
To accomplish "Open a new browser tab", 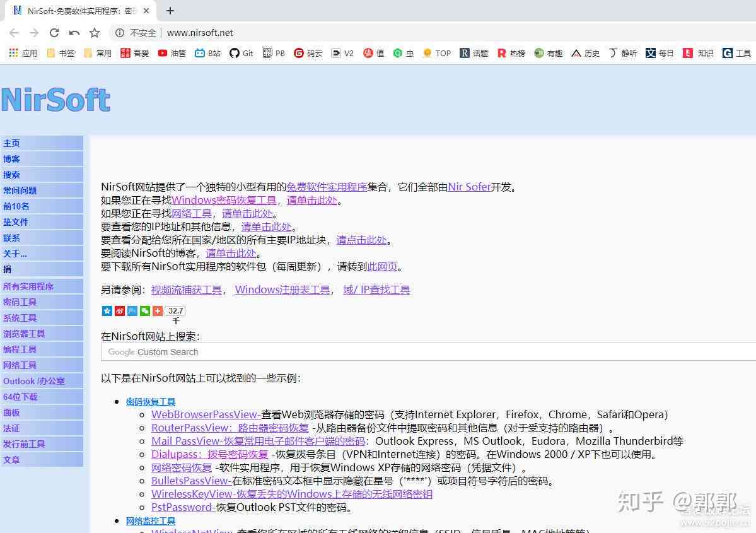I will (x=170, y=11).
